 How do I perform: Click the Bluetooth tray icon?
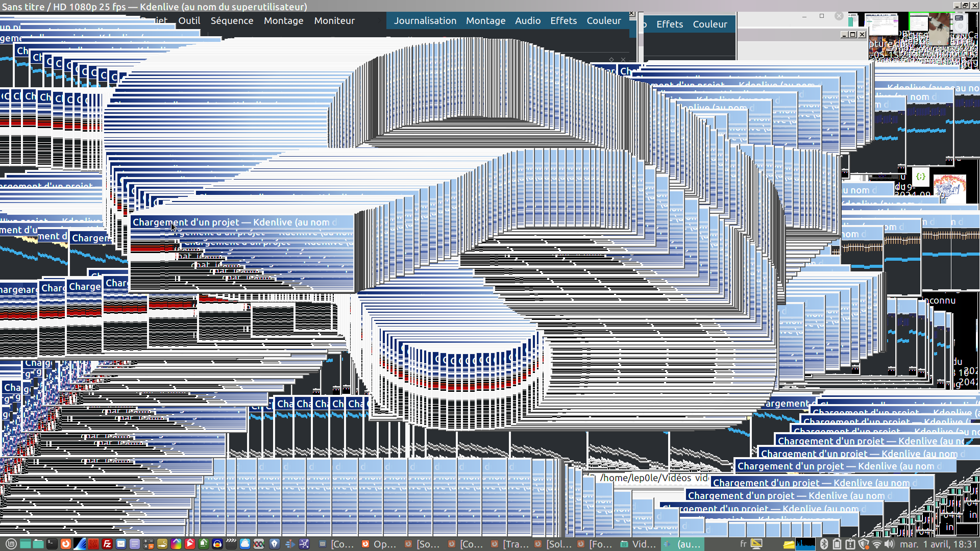click(x=824, y=544)
